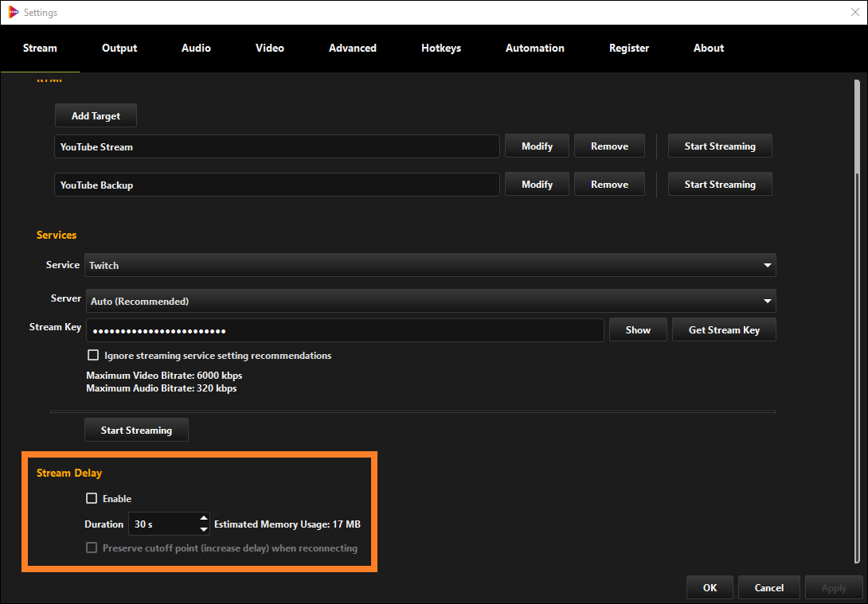Open the About tab
This screenshot has height=604, width=868.
coord(709,48)
